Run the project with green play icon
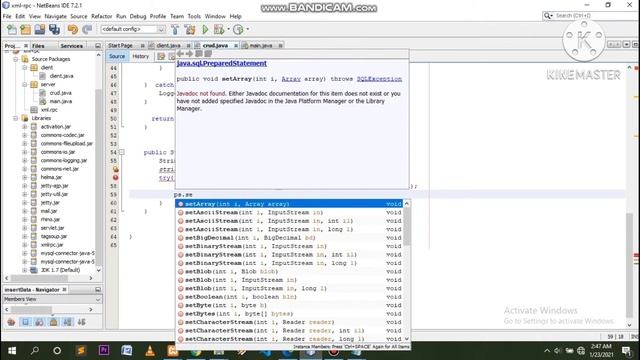640x360 pixels. click(205, 29)
